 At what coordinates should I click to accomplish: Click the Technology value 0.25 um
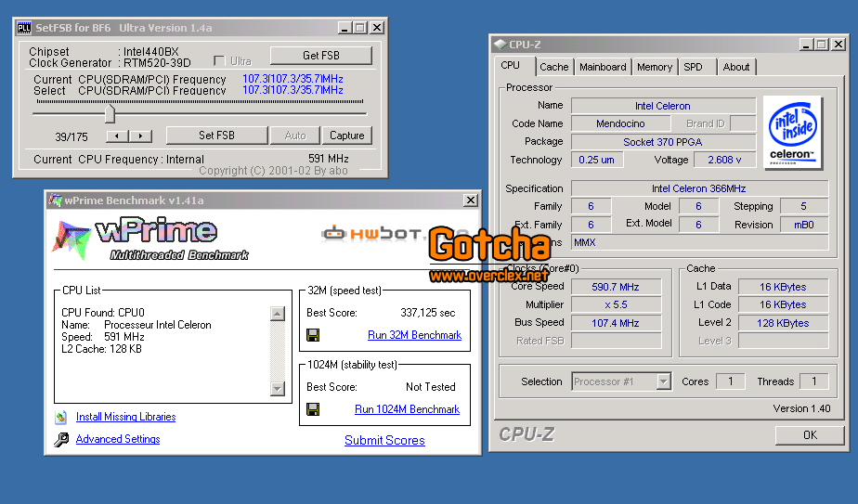click(x=596, y=160)
